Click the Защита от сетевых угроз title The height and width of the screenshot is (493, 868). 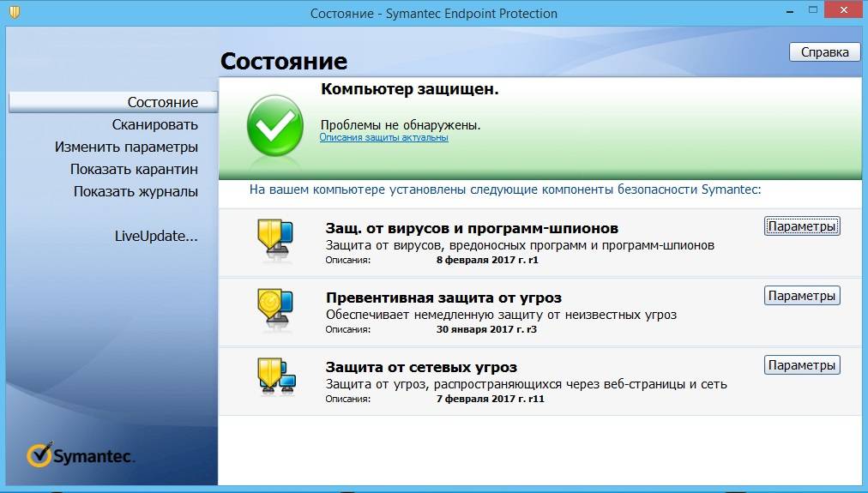click(421, 368)
